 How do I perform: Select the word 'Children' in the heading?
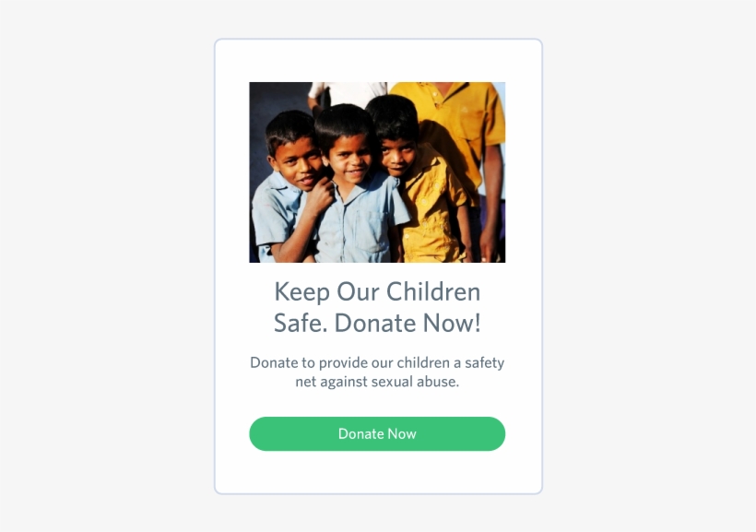(433, 291)
